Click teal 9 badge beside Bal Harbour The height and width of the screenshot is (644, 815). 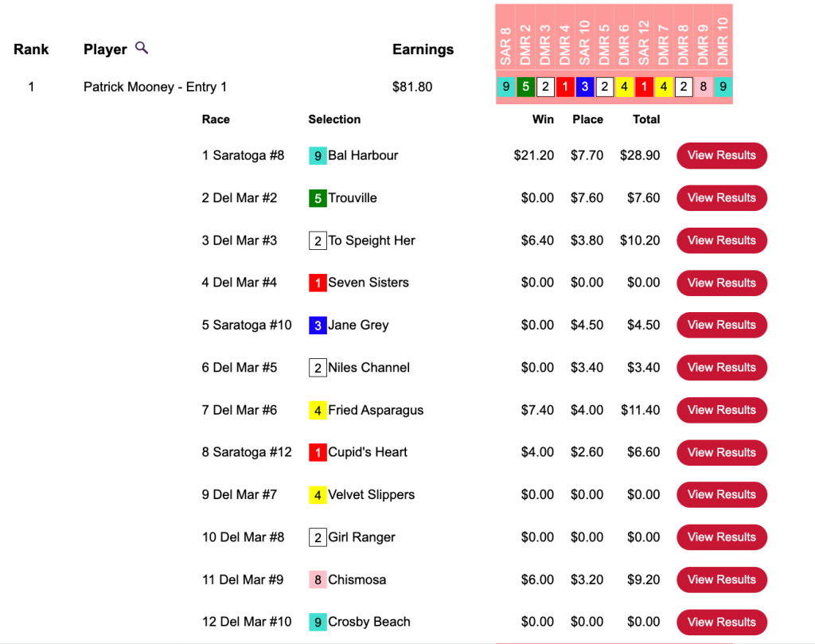(x=318, y=156)
